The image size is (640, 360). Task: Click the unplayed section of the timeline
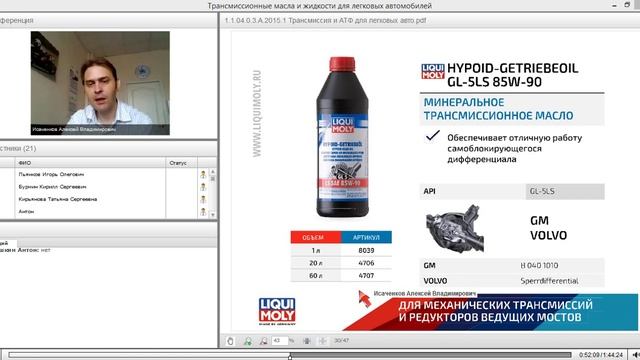coord(431,355)
